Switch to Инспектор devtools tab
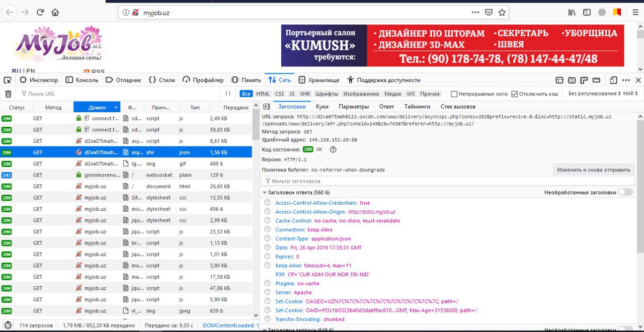Viewport: 644px width, 332px height. coord(39,80)
